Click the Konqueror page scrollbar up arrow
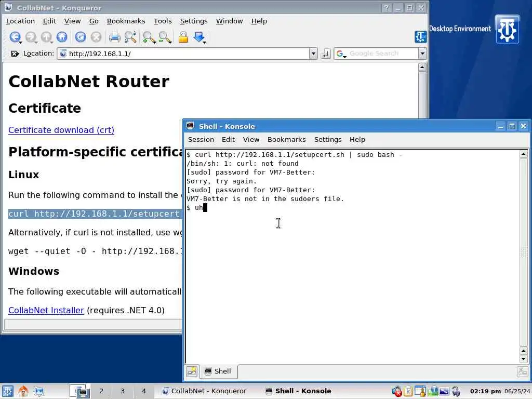The image size is (532, 399). (422, 67)
